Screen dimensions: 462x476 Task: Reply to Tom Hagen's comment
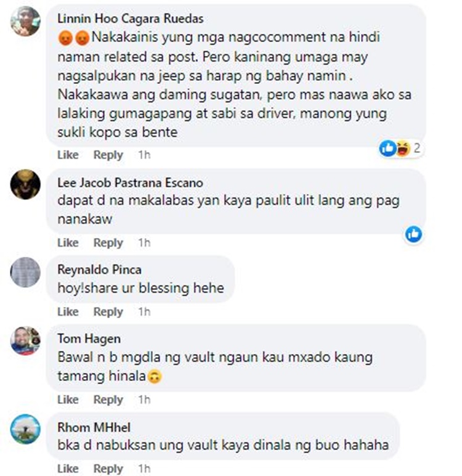(x=108, y=400)
